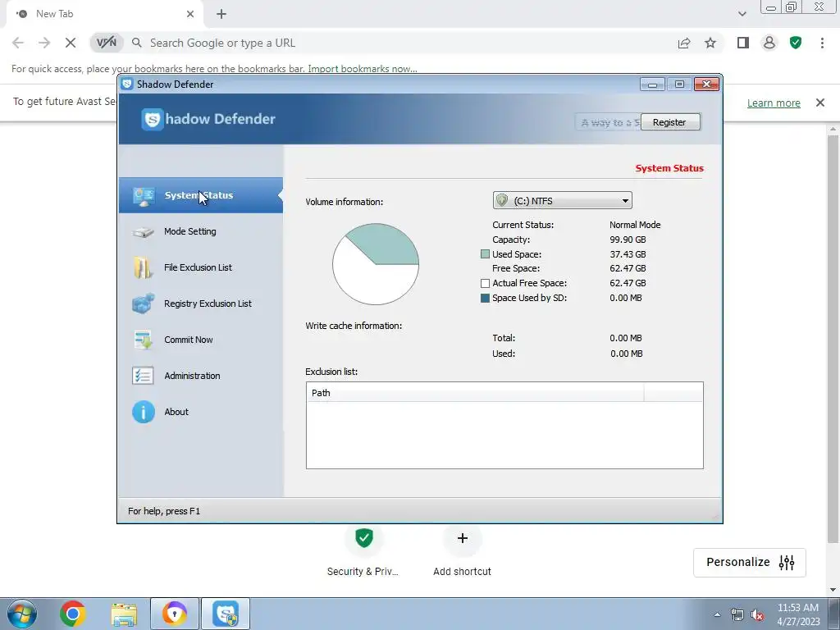Open Windows Start button

(22, 614)
